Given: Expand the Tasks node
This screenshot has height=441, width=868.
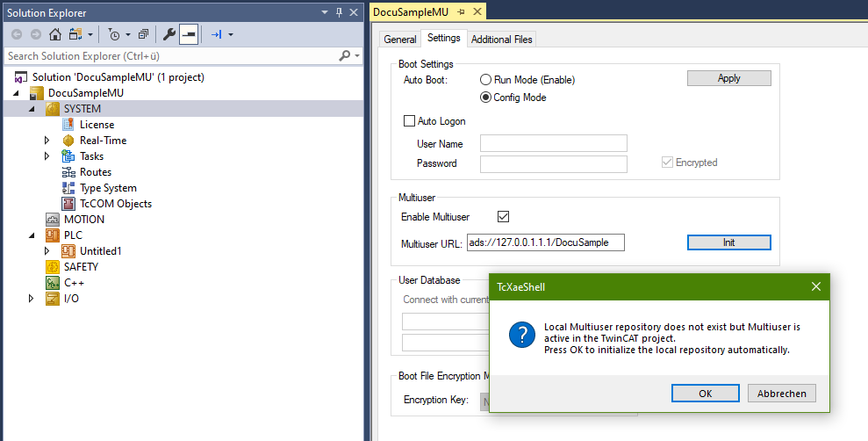Looking at the screenshot, I should tap(47, 156).
